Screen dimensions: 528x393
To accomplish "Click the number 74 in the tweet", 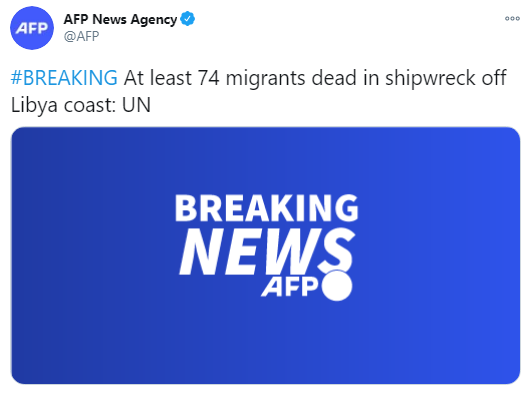I will [x=208, y=78].
